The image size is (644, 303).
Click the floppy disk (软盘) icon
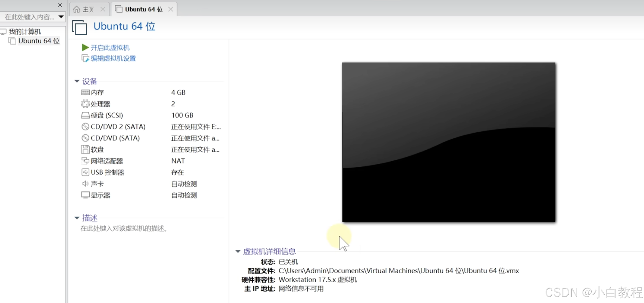point(85,149)
